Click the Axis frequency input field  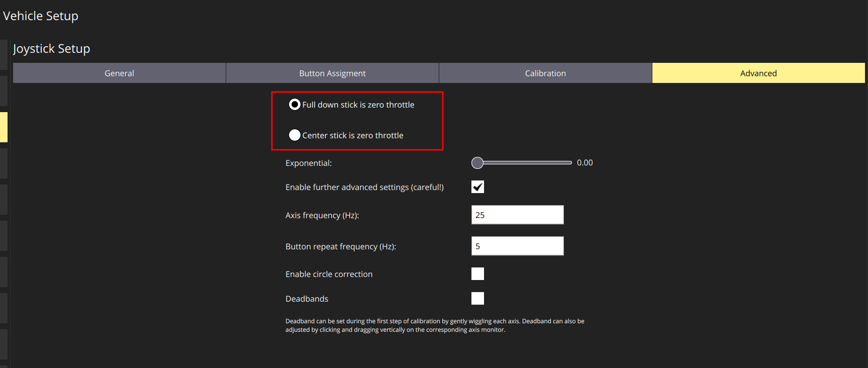[517, 215]
